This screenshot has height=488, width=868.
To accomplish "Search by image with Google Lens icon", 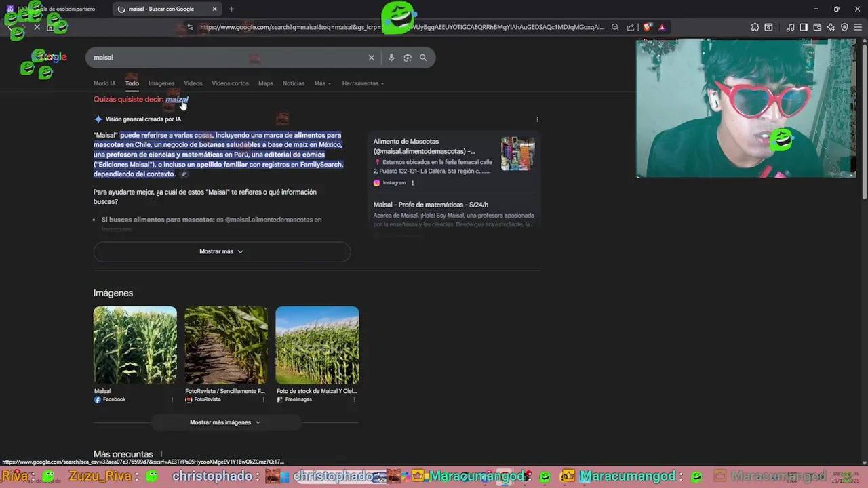I will click(x=408, y=58).
